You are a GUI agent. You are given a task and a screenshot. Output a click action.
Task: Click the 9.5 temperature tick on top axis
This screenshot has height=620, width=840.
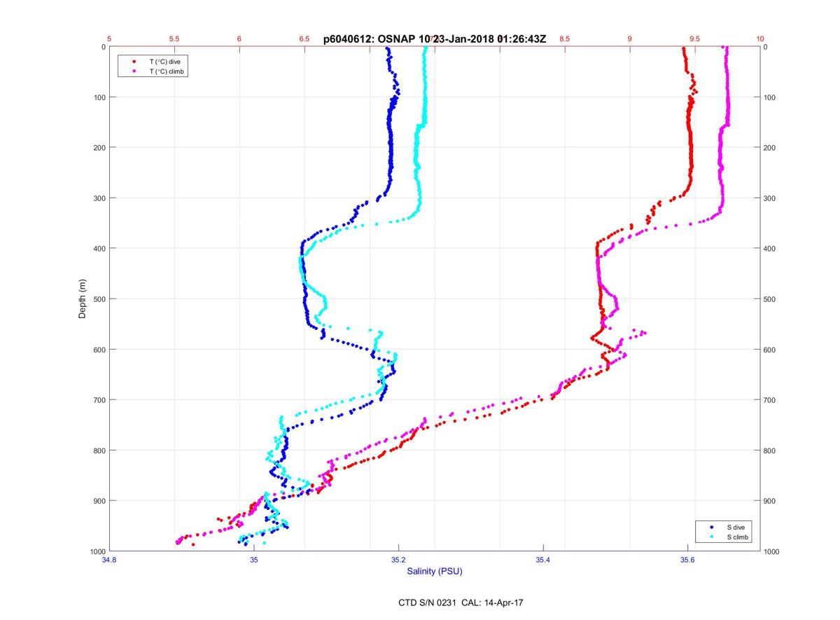pos(694,39)
